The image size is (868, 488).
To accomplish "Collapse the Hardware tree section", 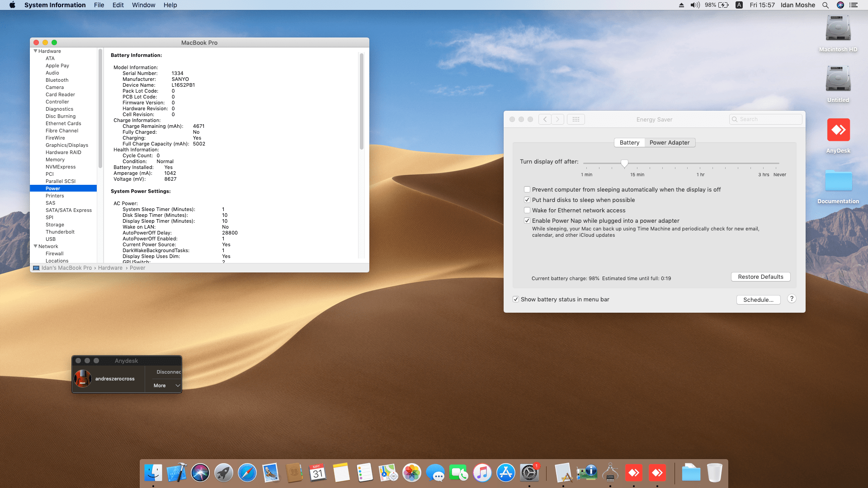I will coord(35,51).
